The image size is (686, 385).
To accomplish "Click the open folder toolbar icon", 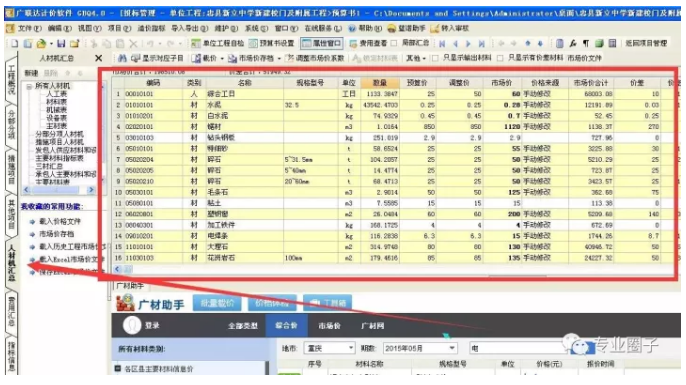I will tap(41, 43).
